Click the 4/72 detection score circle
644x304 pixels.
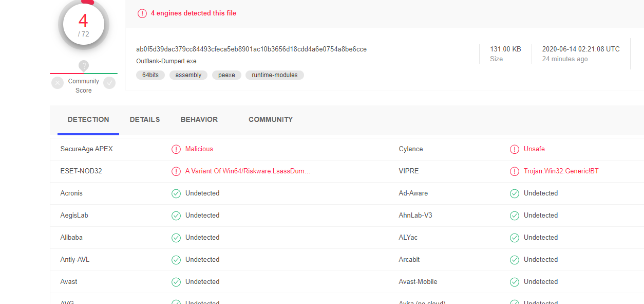83,24
